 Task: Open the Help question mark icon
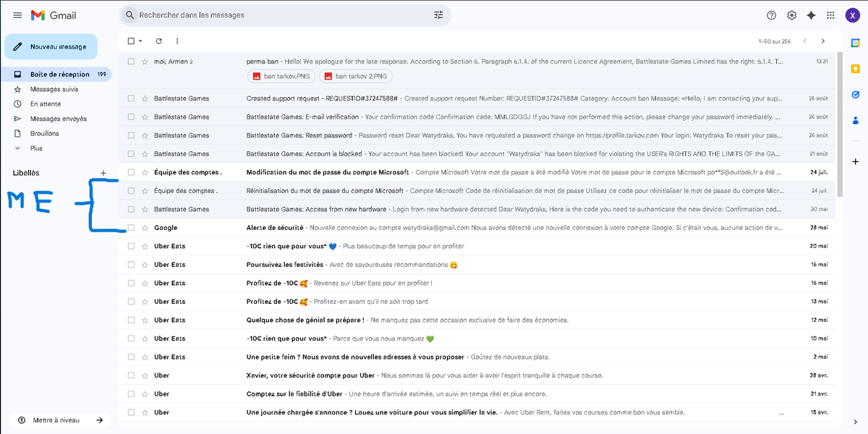click(771, 15)
